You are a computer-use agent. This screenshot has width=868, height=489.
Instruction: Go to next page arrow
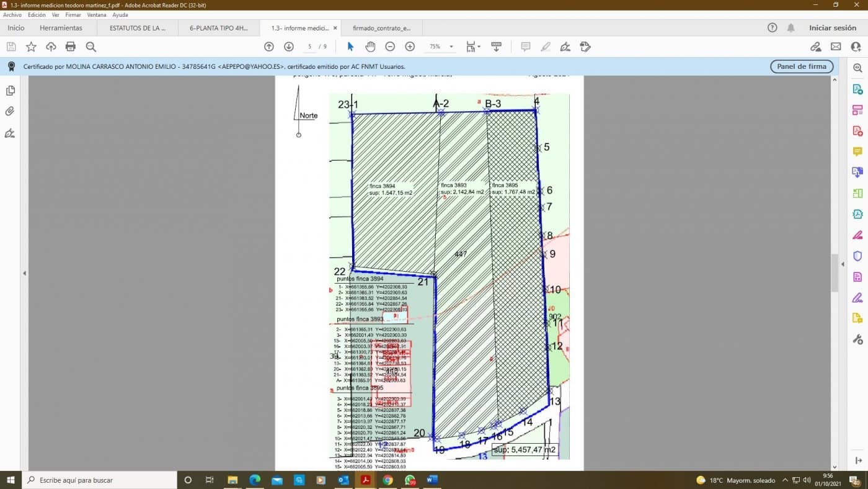pyautogui.click(x=289, y=47)
